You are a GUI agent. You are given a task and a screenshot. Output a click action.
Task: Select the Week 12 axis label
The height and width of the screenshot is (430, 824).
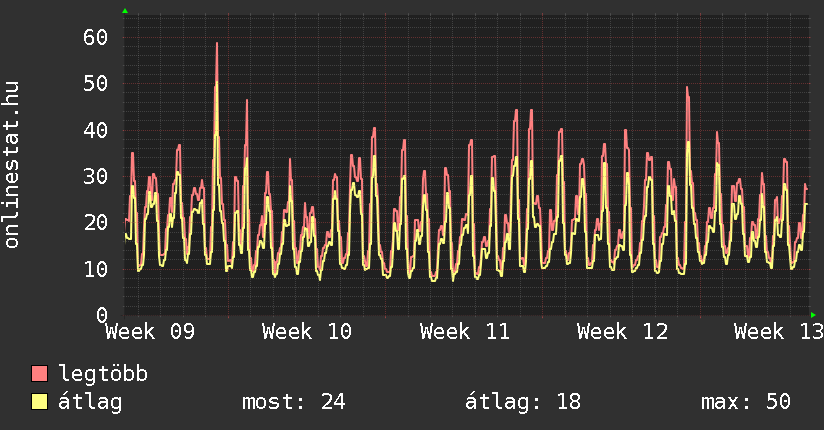(622, 332)
